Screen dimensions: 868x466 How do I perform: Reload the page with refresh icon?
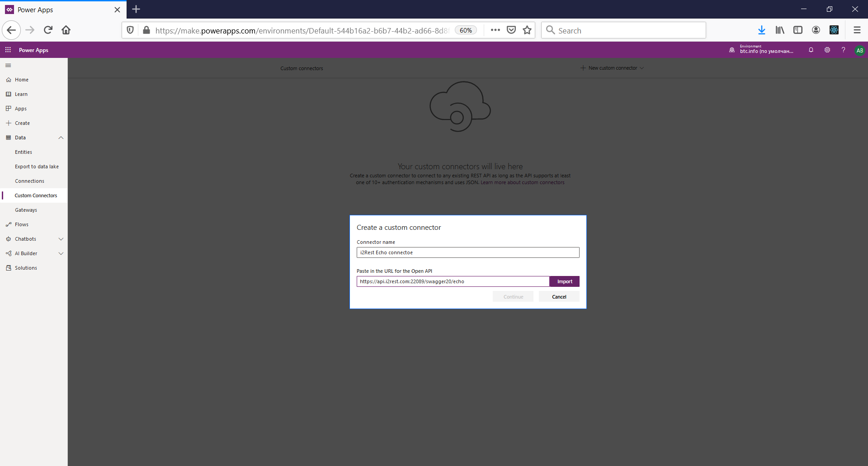[48, 30]
